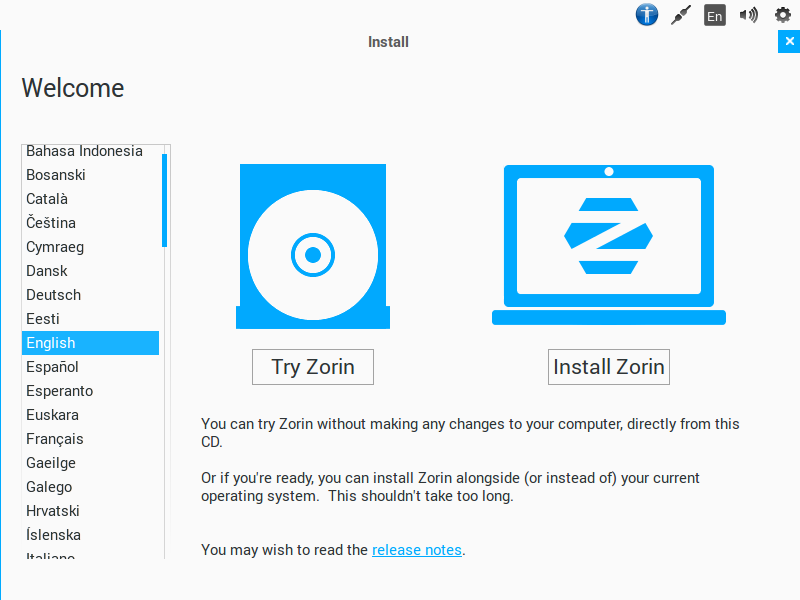Select Íslenska from the language list
This screenshot has width=800, height=600.
tap(54, 535)
